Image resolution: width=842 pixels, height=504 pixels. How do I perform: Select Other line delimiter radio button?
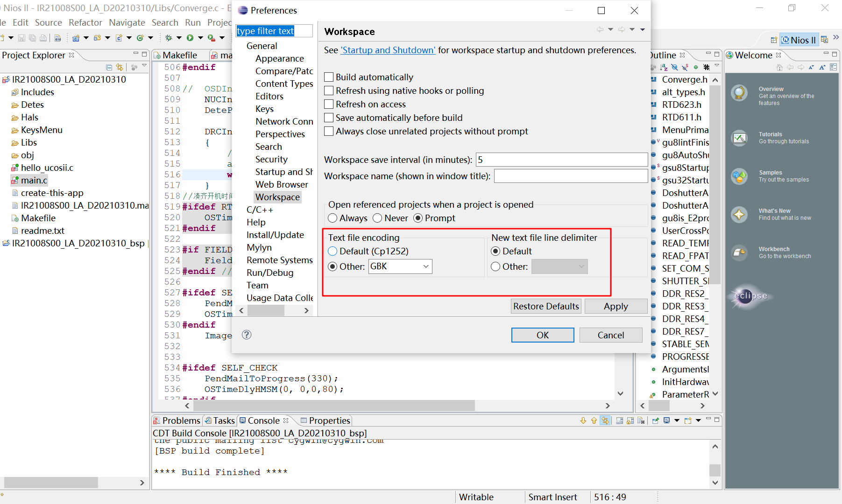(x=495, y=266)
